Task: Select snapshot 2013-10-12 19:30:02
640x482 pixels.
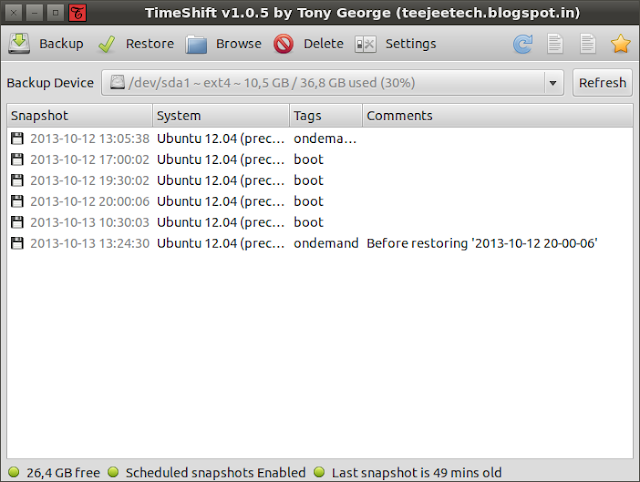Action: [90, 180]
